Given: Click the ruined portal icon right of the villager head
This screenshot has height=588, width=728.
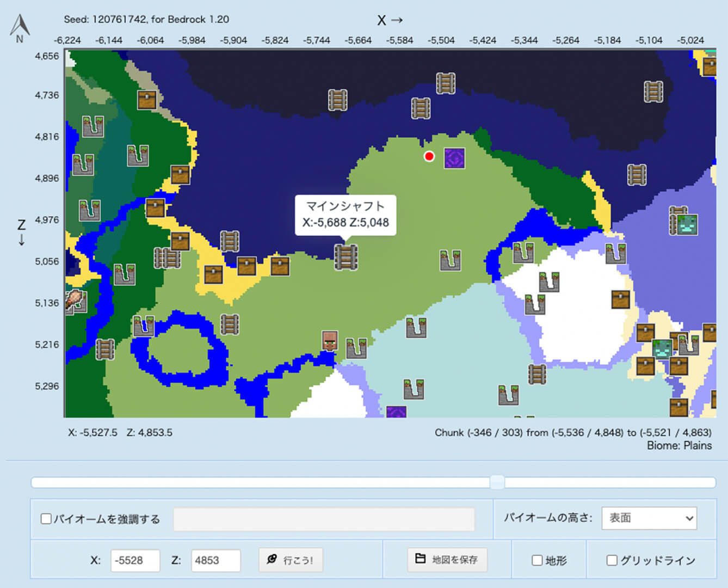Looking at the screenshot, I should click(356, 348).
